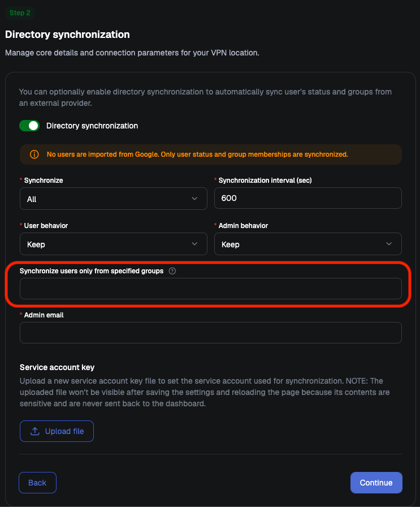Image resolution: width=420 pixels, height=507 pixels.
Task: Click the upload arrow icon on Upload file
Action: click(x=35, y=431)
